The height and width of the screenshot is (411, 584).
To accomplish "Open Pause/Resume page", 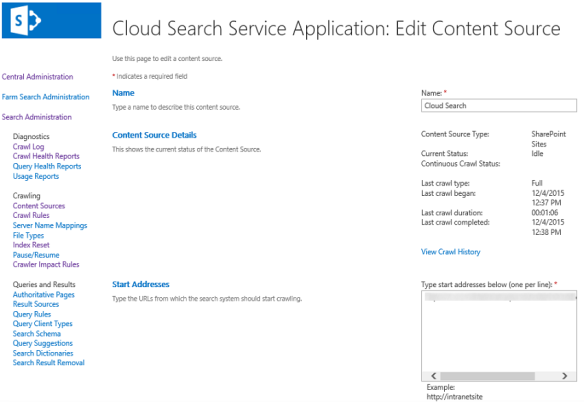I will click(36, 255).
